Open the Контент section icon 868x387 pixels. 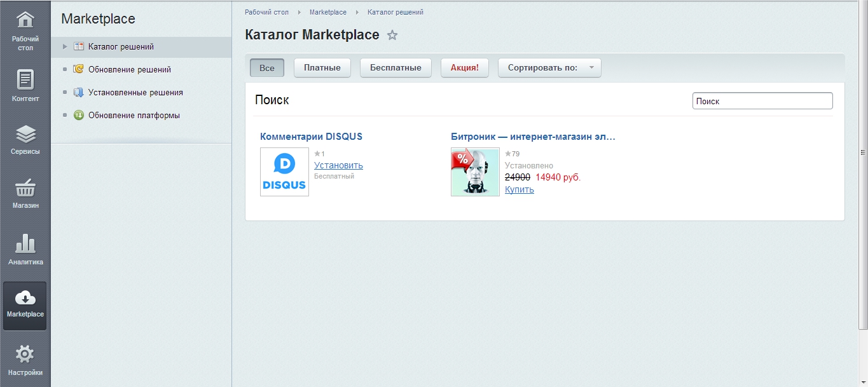pos(25,82)
